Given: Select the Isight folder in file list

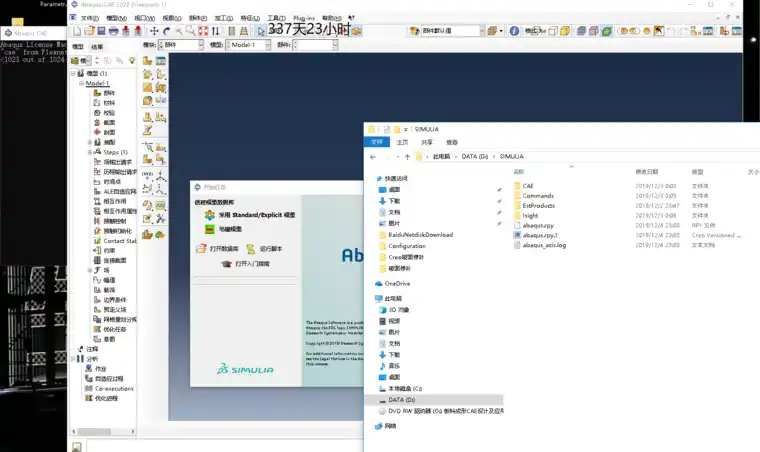Looking at the screenshot, I should coord(530,215).
